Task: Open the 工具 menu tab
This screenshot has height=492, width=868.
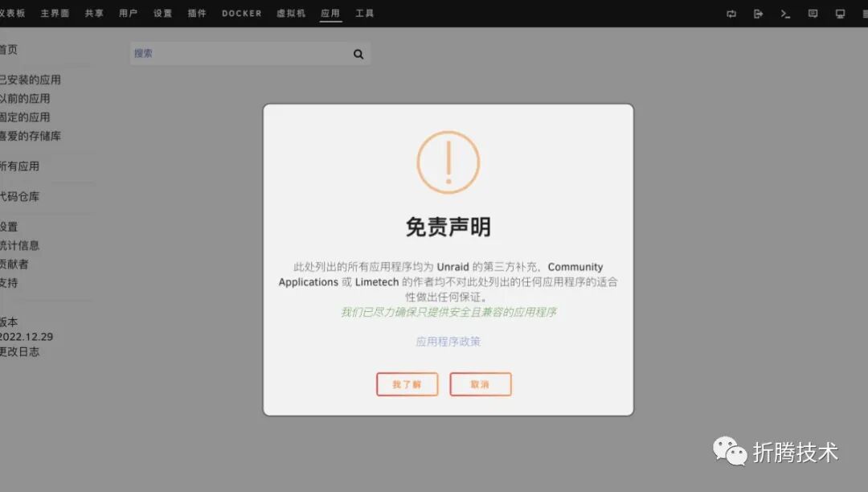Action: (x=364, y=14)
